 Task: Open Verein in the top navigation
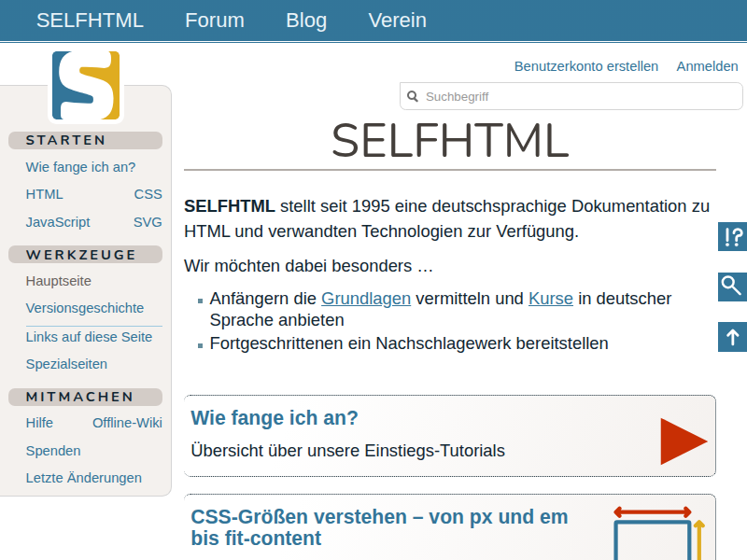coord(398,21)
